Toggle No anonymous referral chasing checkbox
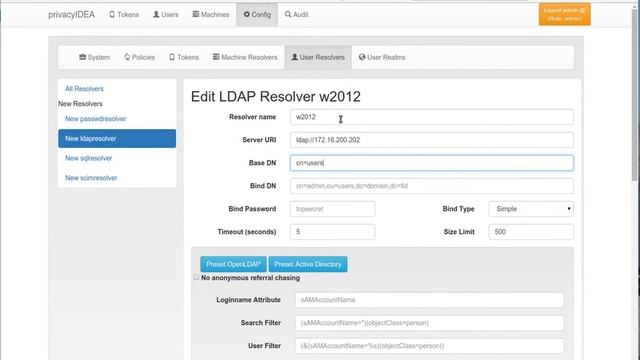The height and width of the screenshot is (360, 640). [196, 277]
